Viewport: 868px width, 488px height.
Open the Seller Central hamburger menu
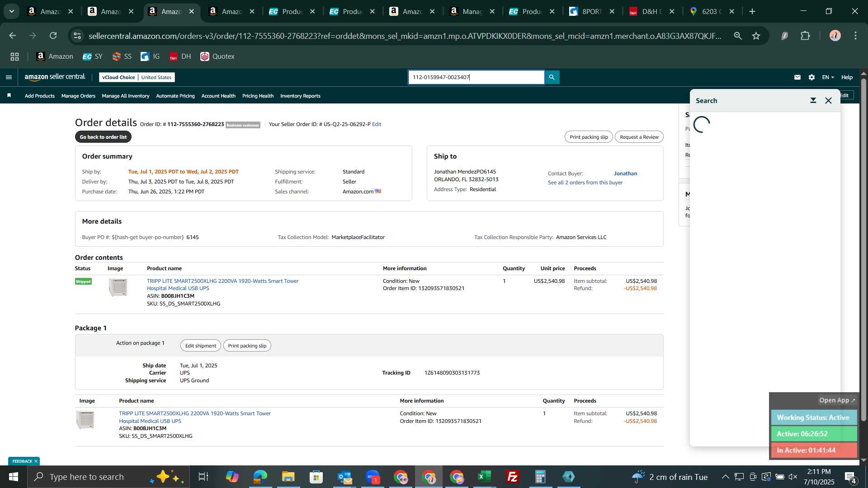pyautogui.click(x=9, y=77)
